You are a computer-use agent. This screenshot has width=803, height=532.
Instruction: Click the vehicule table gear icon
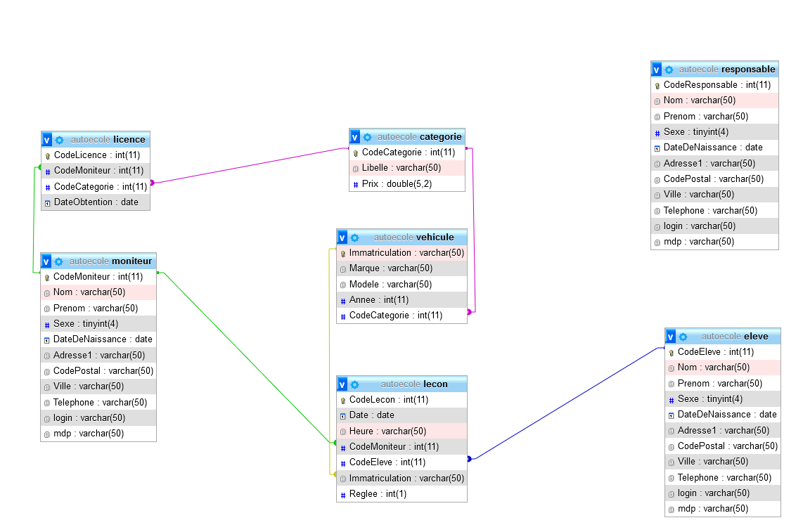(x=354, y=238)
